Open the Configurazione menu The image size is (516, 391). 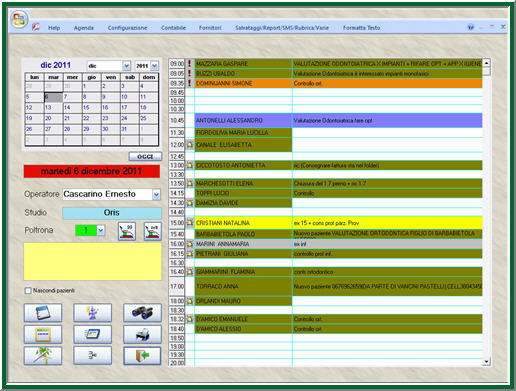(x=127, y=28)
